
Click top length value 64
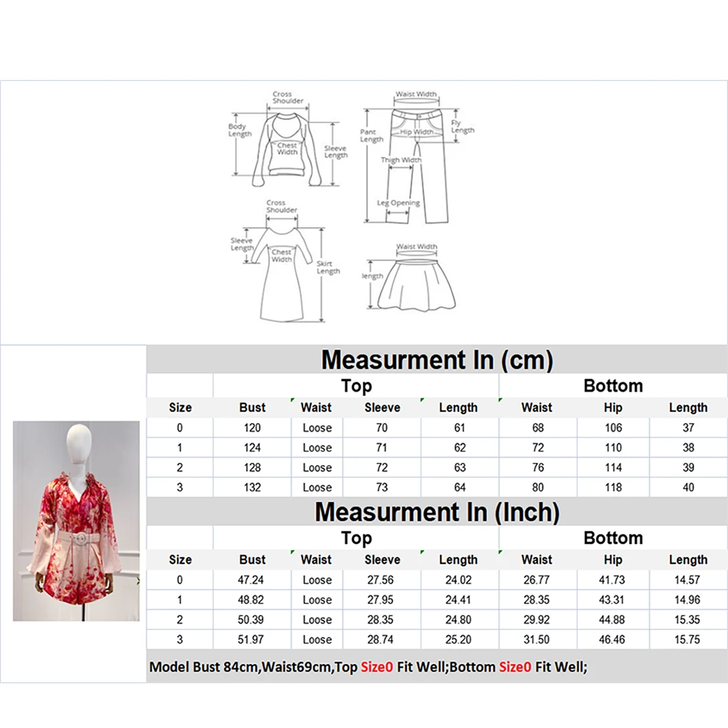(x=460, y=487)
